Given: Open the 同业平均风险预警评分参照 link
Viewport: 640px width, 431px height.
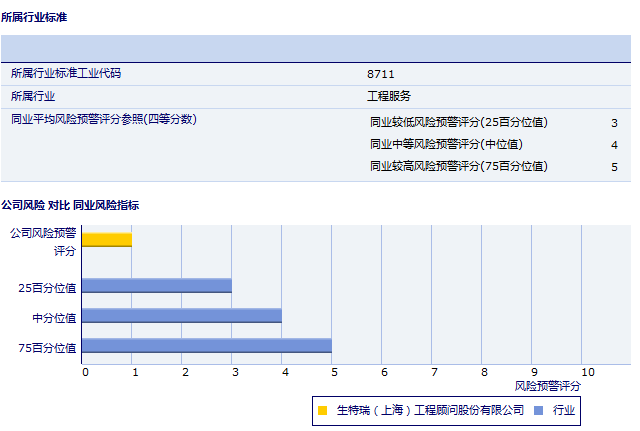Looking at the screenshot, I should [103, 119].
